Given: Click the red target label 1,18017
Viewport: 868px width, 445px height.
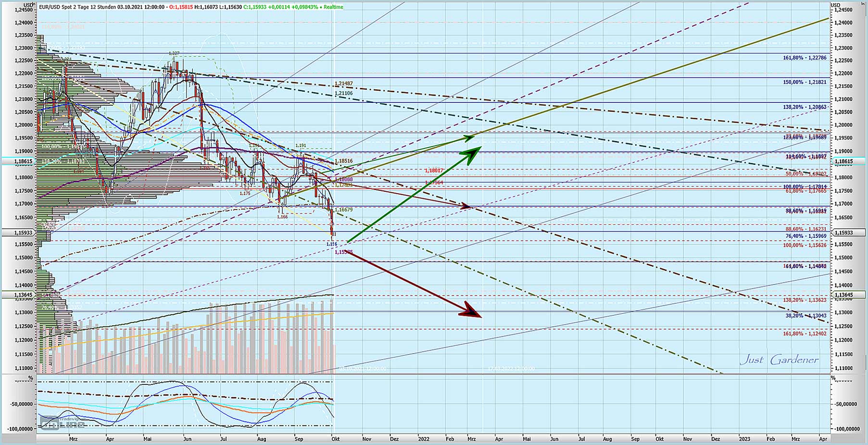Looking at the screenshot, I should (434, 171).
